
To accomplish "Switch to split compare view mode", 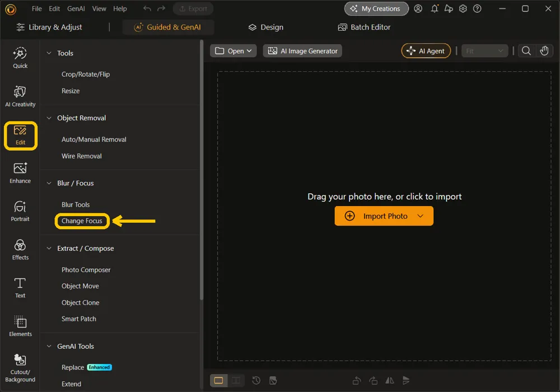I will (x=236, y=381).
